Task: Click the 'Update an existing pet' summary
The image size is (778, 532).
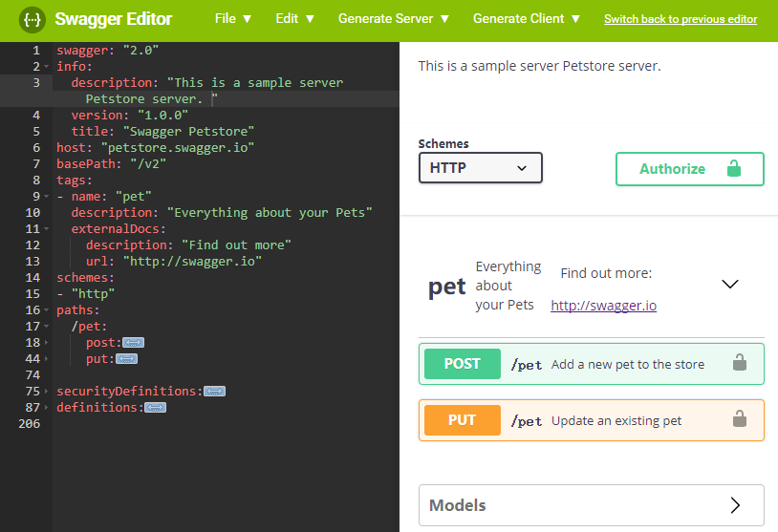Action: 616,421
